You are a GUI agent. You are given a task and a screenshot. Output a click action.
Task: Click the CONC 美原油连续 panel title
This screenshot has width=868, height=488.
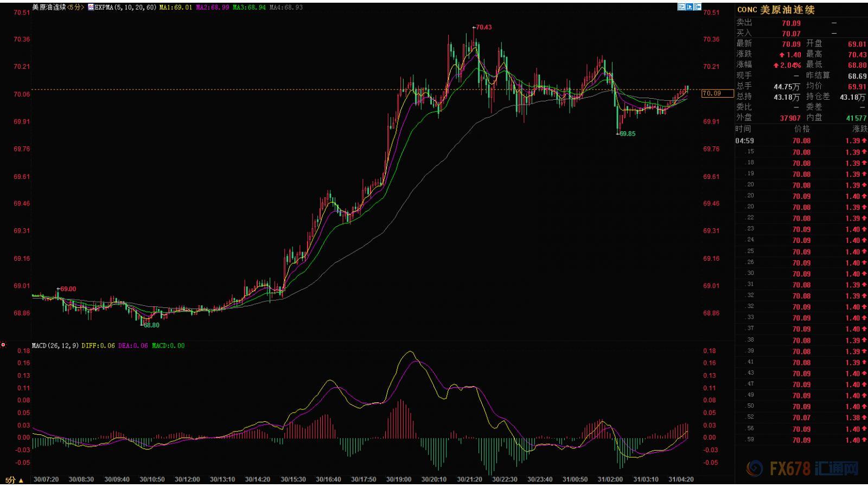[x=776, y=10]
